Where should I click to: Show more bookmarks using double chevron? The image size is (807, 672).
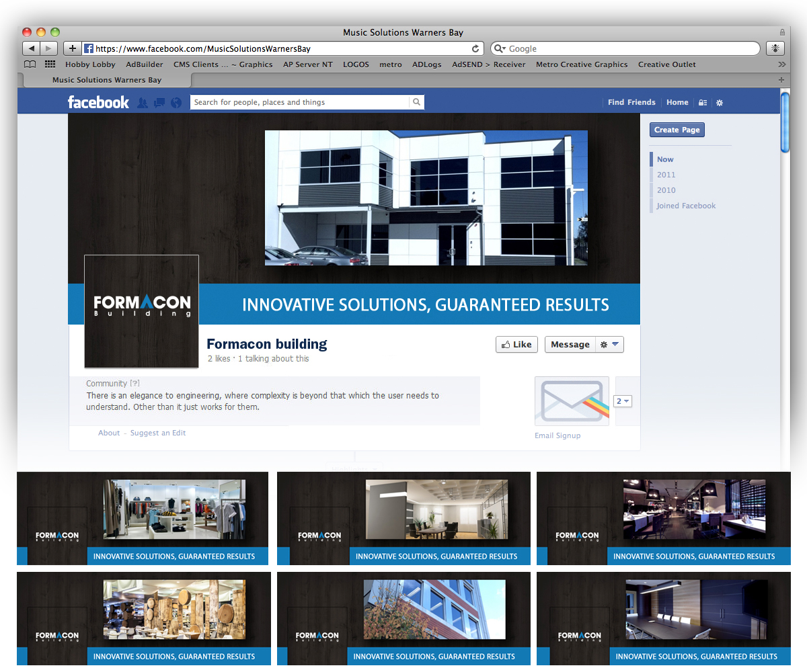tap(781, 65)
